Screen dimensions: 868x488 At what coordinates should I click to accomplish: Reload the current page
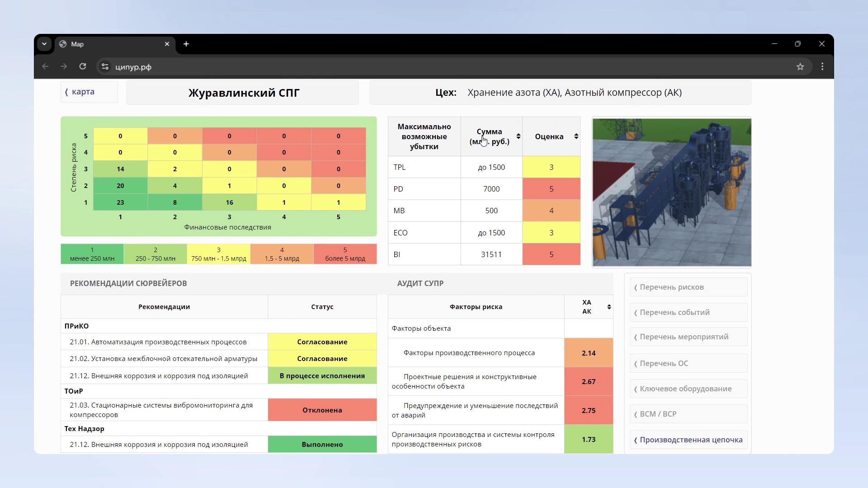83,66
